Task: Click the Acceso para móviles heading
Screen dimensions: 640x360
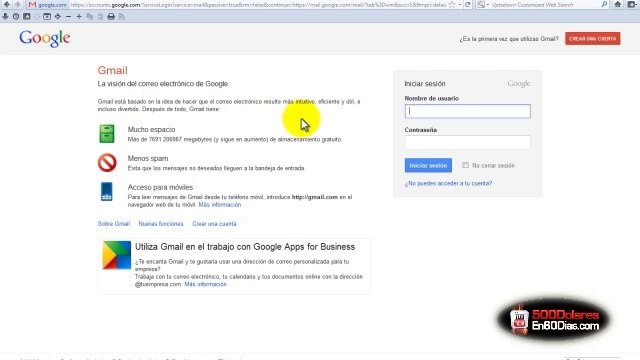Action: [160, 187]
